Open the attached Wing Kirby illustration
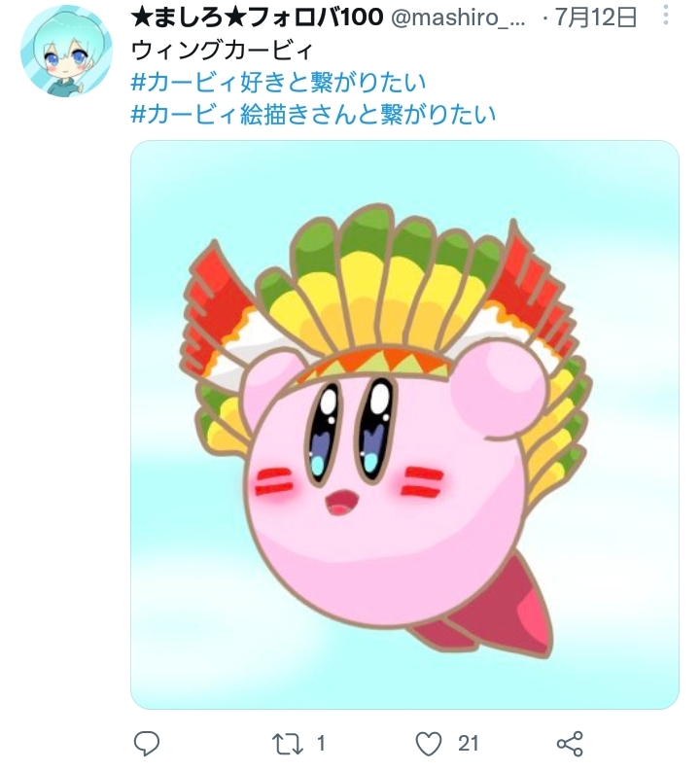700x771 pixels. pyautogui.click(x=404, y=425)
